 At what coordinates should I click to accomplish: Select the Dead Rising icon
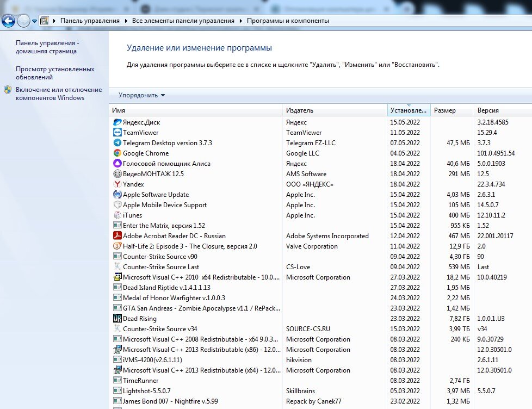coord(117,319)
